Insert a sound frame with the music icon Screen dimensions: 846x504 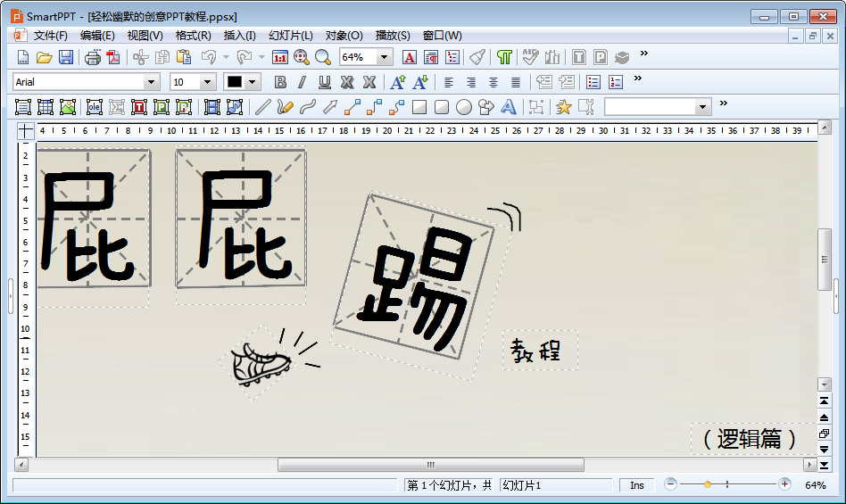(x=234, y=107)
